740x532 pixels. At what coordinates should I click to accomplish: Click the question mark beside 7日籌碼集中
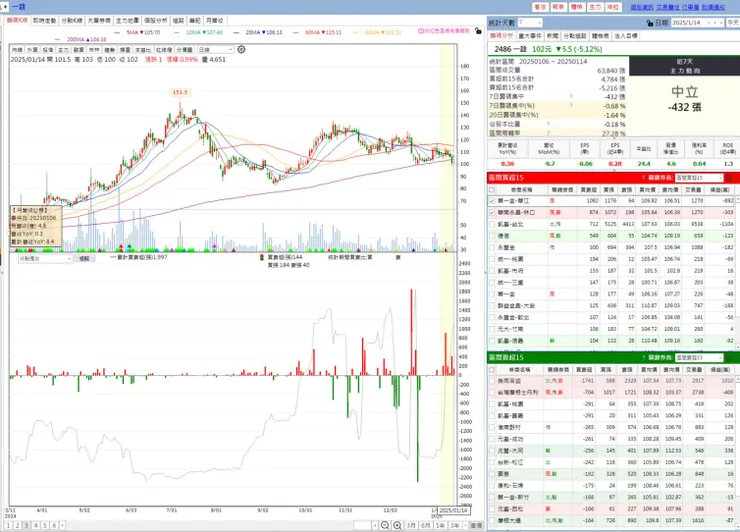[x=571, y=97]
